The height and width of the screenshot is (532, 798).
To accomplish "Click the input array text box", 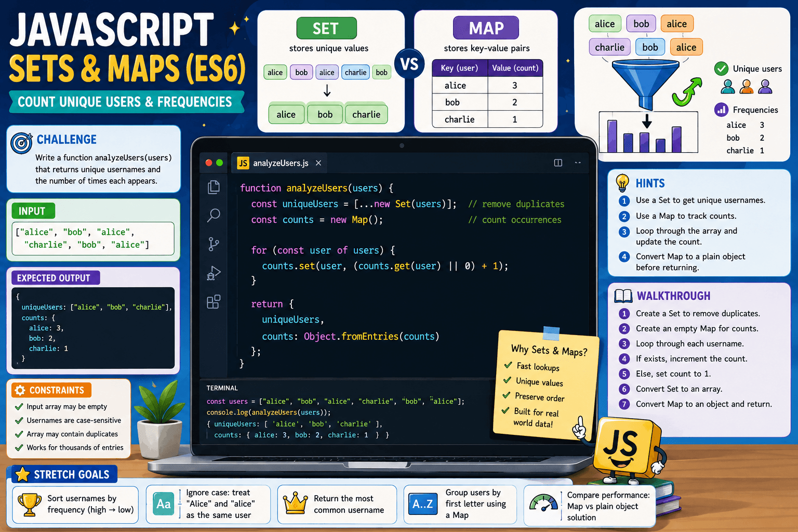I will point(94,238).
